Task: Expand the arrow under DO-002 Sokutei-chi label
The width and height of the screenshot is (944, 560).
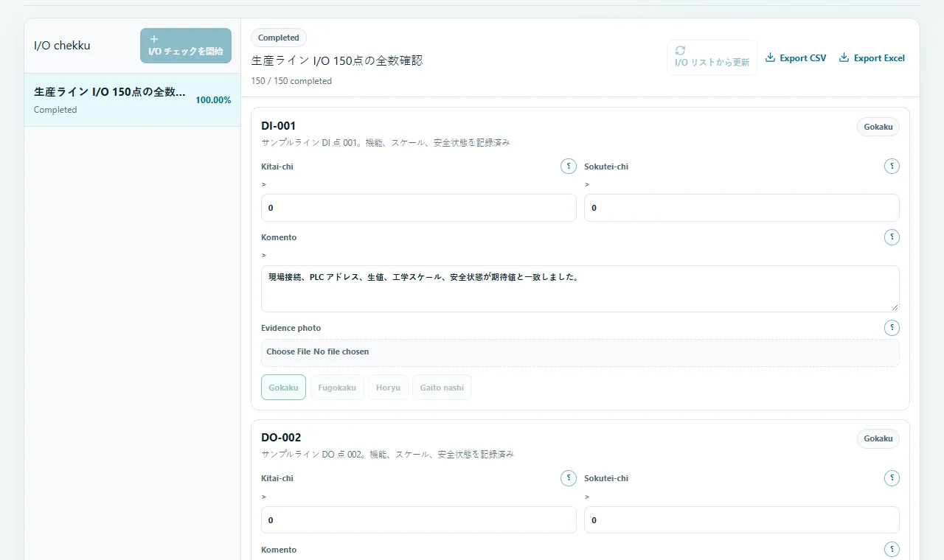Action: (587, 497)
